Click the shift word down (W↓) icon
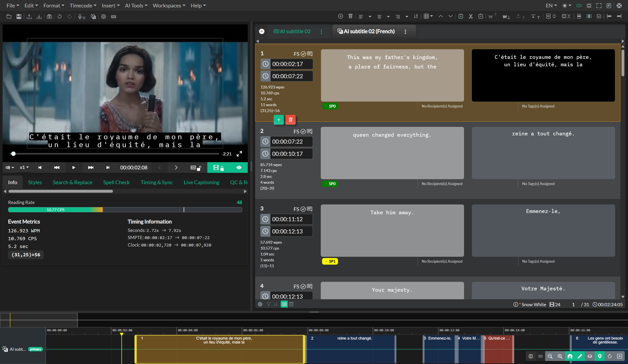Image resolution: width=628 pixels, height=364 pixels. pos(506,16)
